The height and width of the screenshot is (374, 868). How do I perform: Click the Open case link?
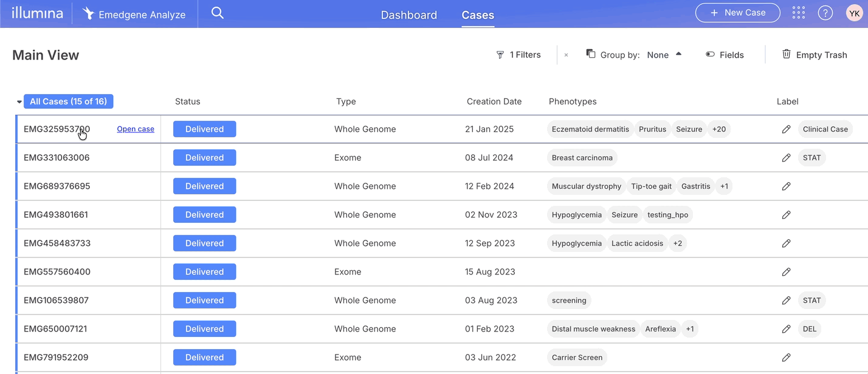[136, 129]
